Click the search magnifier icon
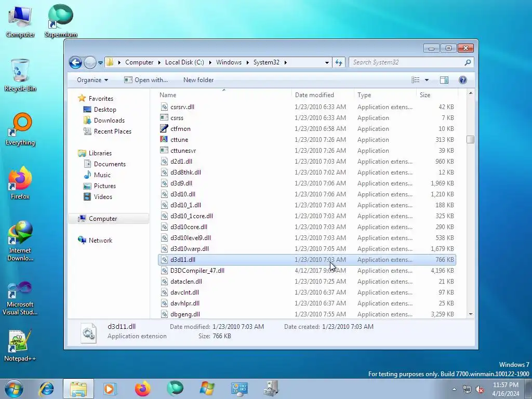The width and height of the screenshot is (532, 399). pyautogui.click(x=468, y=62)
